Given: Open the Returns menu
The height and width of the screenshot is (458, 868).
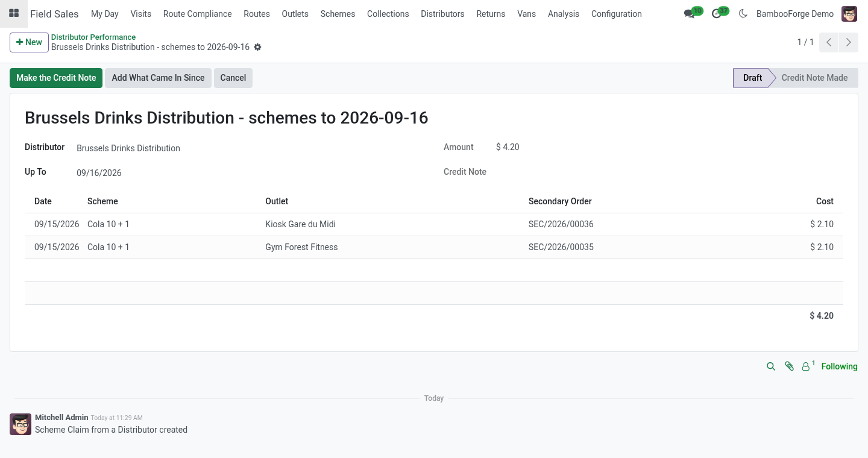Looking at the screenshot, I should (x=491, y=14).
